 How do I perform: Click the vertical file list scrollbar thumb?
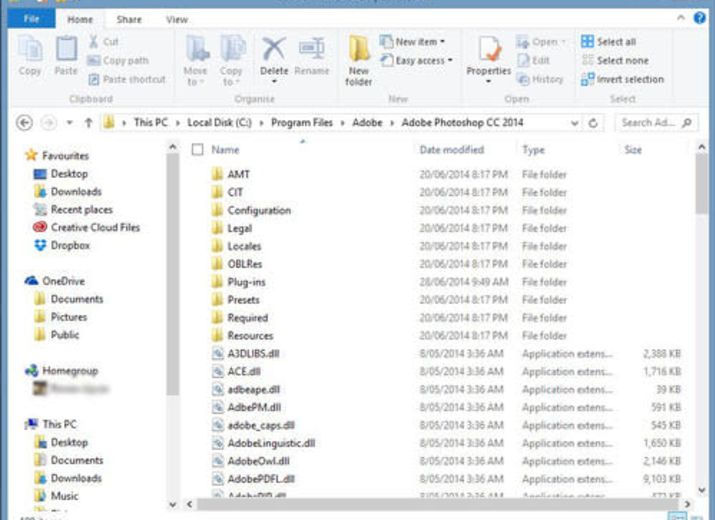pyautogui.click(x=701, y=183)
